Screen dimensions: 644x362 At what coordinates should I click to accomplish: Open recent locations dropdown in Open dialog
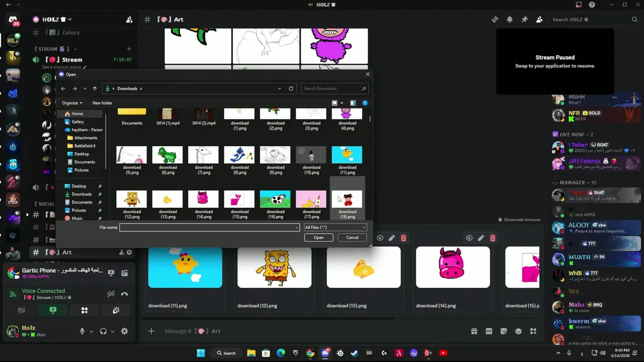(x=85, y=88)
